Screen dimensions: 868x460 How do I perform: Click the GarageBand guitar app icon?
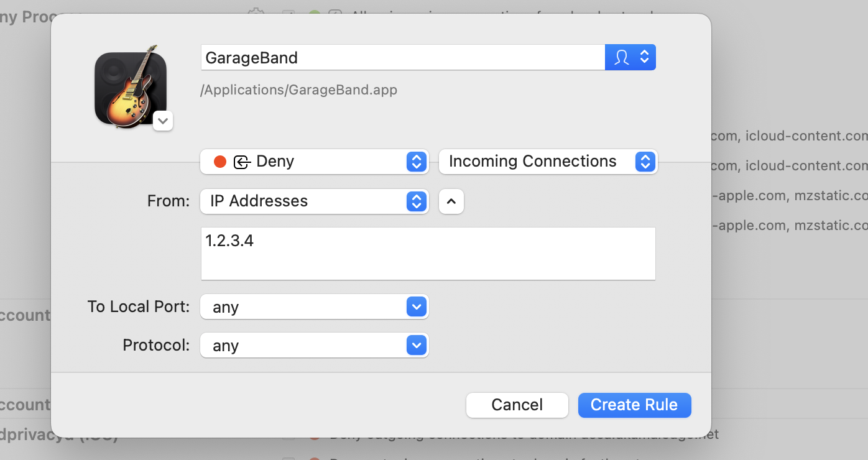(131, 87)
